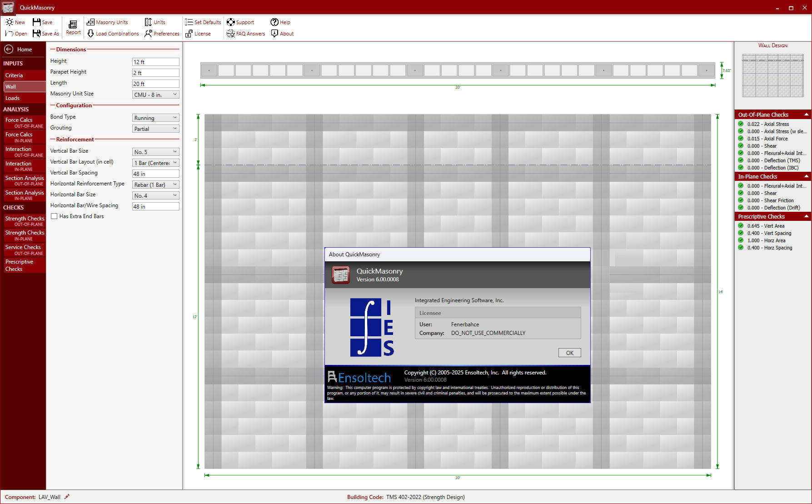Select the Masonry Units toolbar icon
This screenshot has width=812, height=504.
(108, 22)
